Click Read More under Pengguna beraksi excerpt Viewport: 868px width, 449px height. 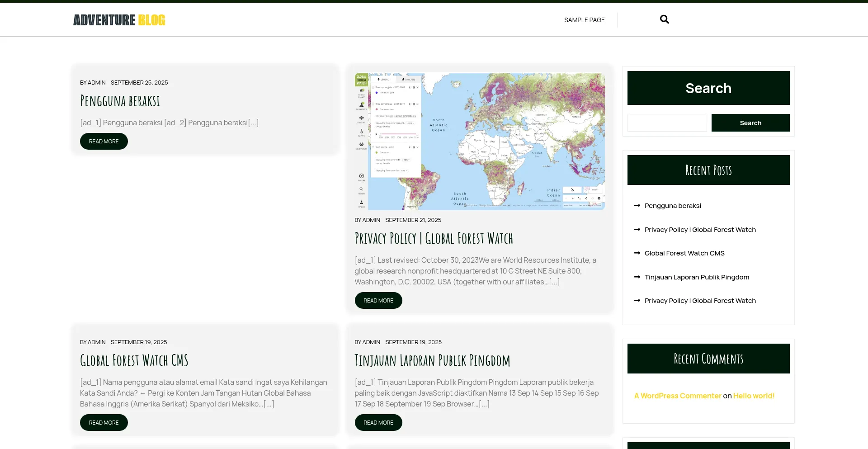point(104,142)
